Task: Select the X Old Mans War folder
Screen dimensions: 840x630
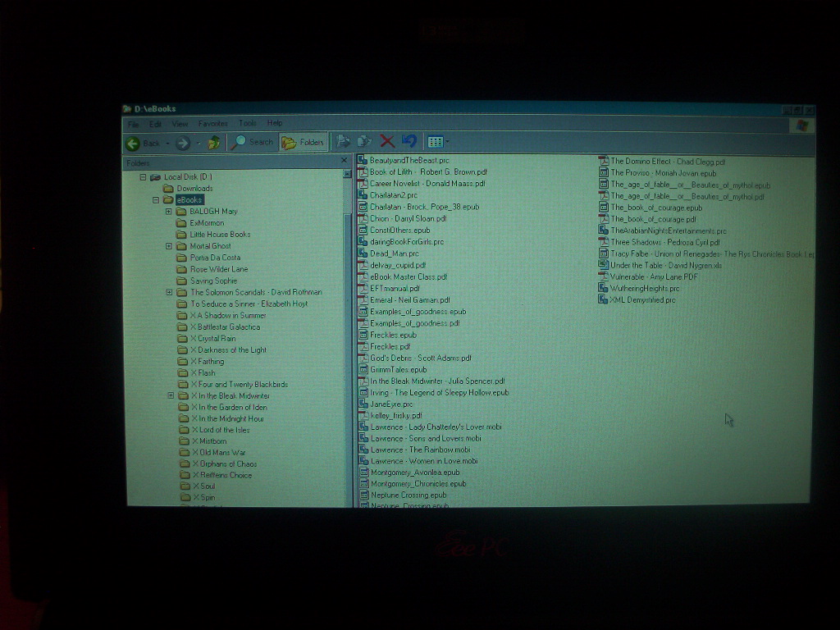Action: click(x=219, y=453)
